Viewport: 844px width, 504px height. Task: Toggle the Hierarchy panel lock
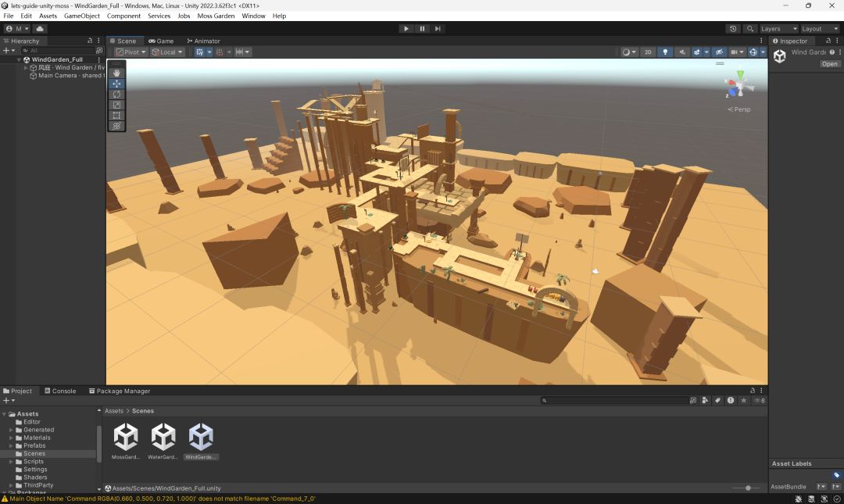[x=90, y=41]
